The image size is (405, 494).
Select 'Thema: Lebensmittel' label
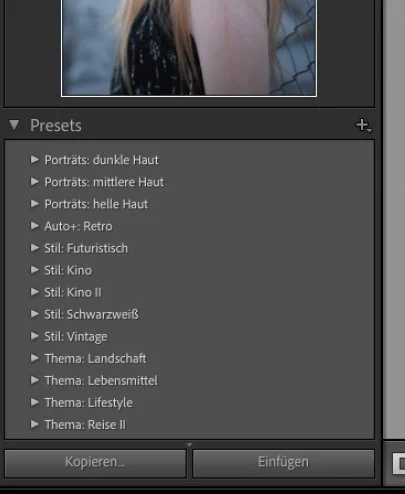[x=101, y=381]
